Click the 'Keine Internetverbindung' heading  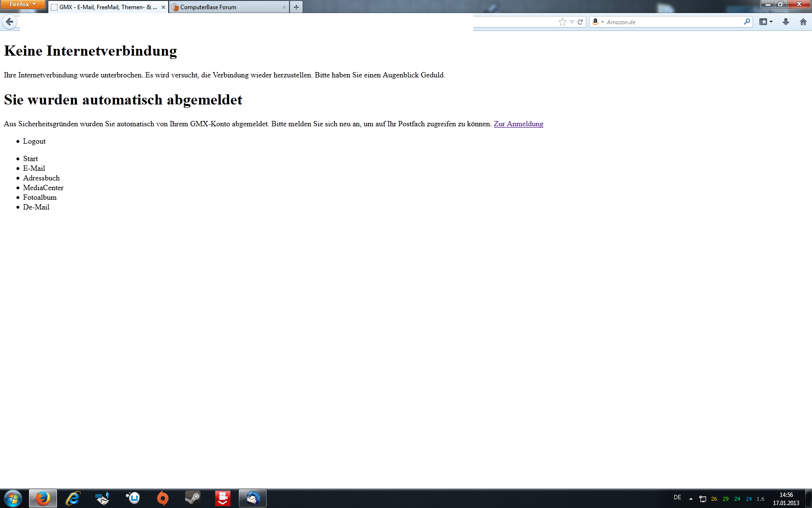pos(90,51)
